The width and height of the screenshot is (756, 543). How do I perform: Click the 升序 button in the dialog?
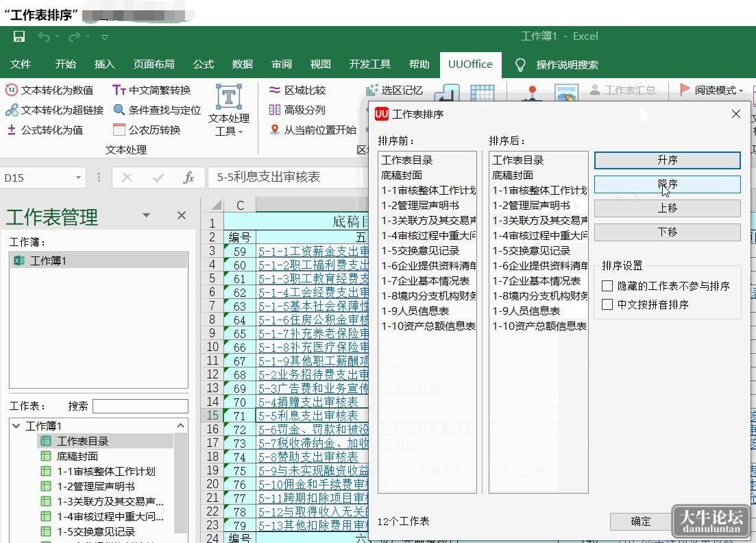[x=668, y=160]
